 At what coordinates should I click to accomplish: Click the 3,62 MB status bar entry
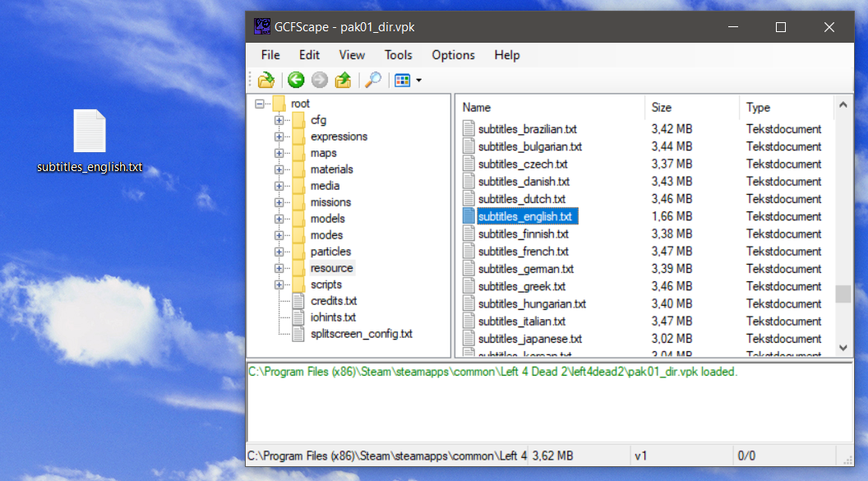(552, 456)
